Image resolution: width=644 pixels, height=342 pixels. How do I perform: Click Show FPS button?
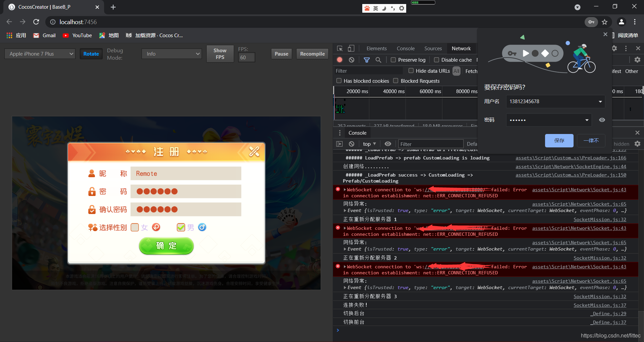point(220,54)
